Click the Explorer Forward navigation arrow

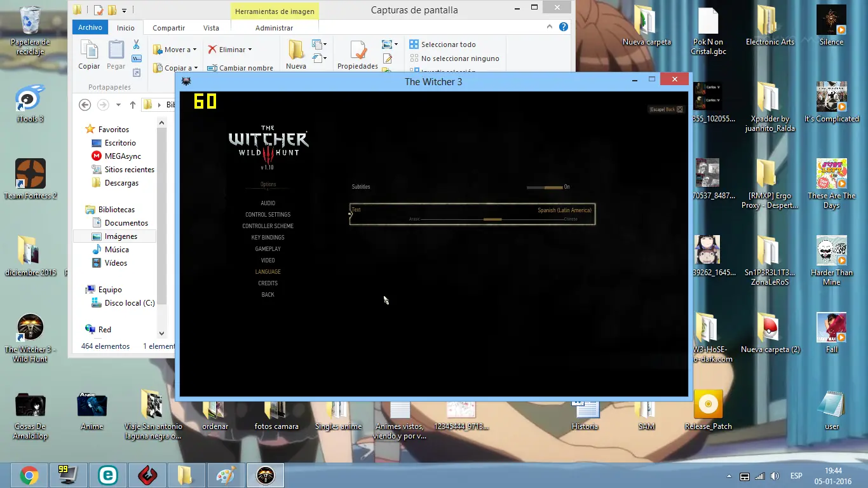point(103,105)
